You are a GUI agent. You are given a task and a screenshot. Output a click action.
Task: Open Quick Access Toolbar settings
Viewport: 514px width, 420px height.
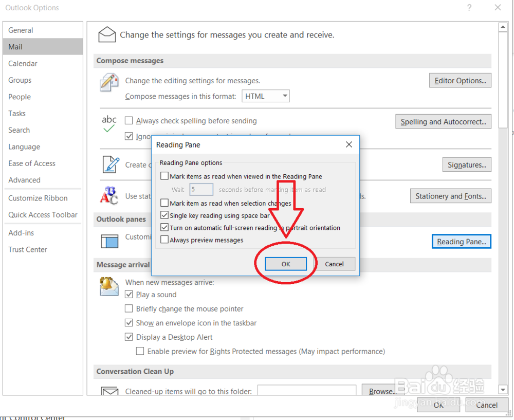pos(43,215)
